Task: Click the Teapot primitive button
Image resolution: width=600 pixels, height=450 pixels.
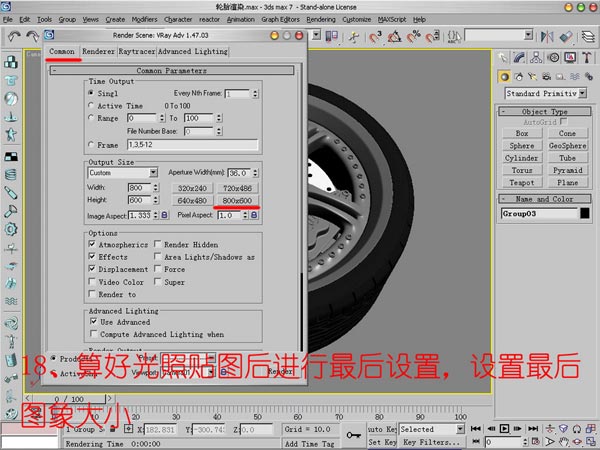Action: [x=521, y=183]
